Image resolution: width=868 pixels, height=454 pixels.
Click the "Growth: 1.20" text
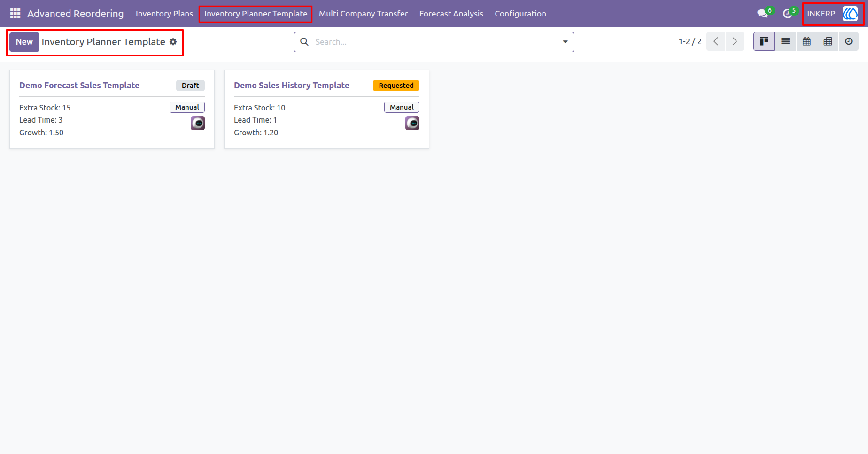(256, 133)
